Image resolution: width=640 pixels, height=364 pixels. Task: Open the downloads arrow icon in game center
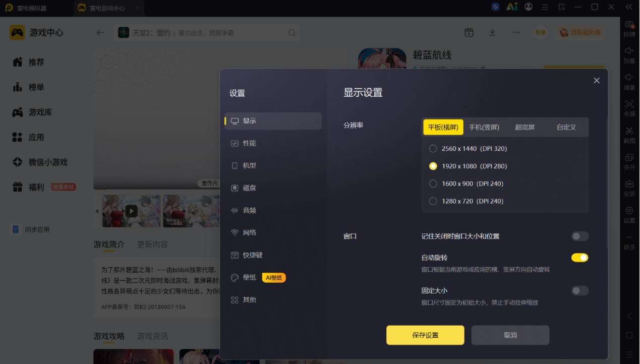492,32
